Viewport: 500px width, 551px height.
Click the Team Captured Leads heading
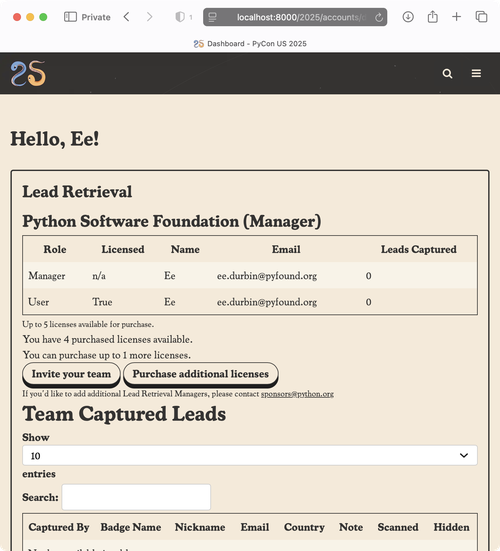[x=124, y=414]
